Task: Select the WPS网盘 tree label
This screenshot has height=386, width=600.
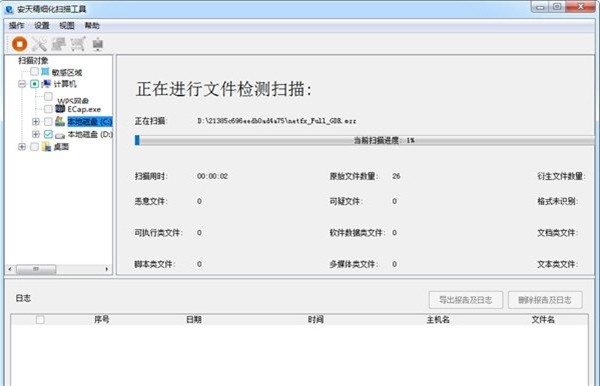Action: pyautogui.click(x=73, y=101)
